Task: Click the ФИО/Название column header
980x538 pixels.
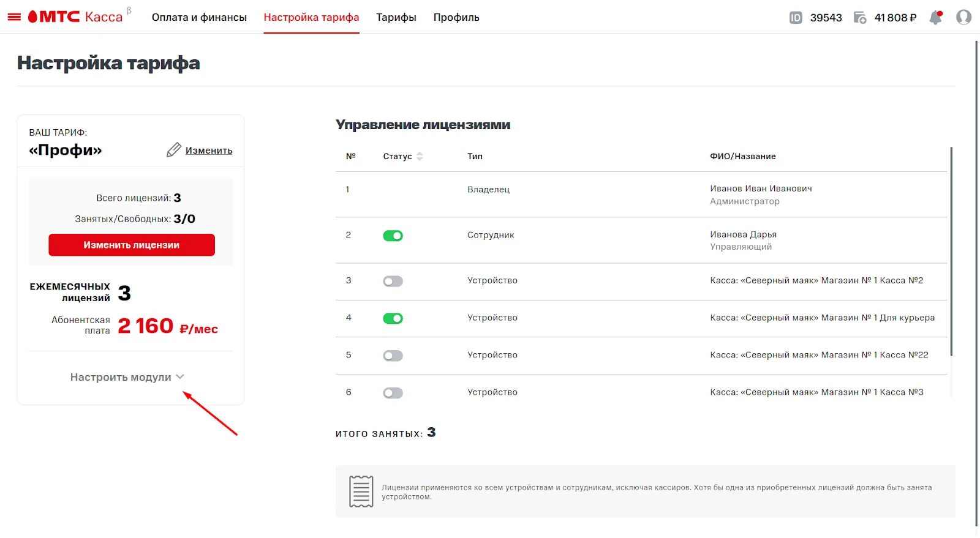Action: point(743,157)
